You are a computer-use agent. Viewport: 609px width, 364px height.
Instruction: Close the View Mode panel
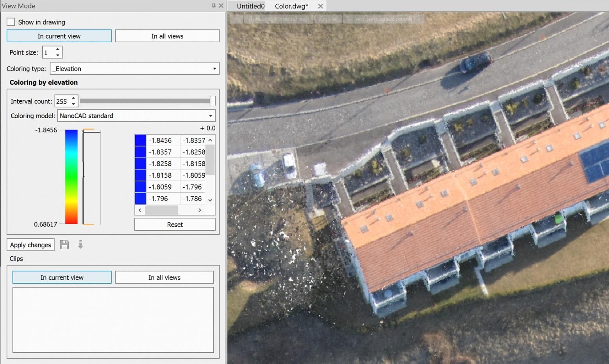(221, 6)
